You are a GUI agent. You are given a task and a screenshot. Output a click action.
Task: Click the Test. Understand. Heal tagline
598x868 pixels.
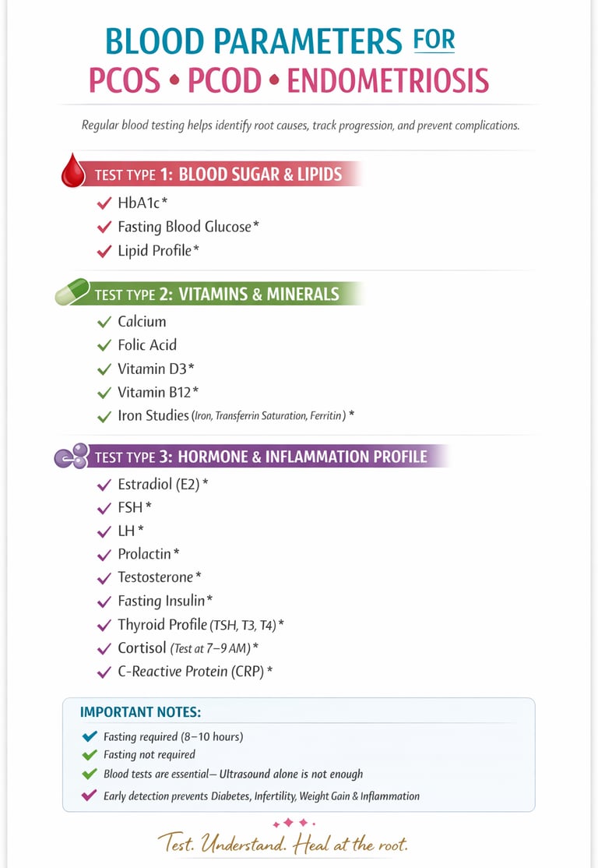[283, 844]
